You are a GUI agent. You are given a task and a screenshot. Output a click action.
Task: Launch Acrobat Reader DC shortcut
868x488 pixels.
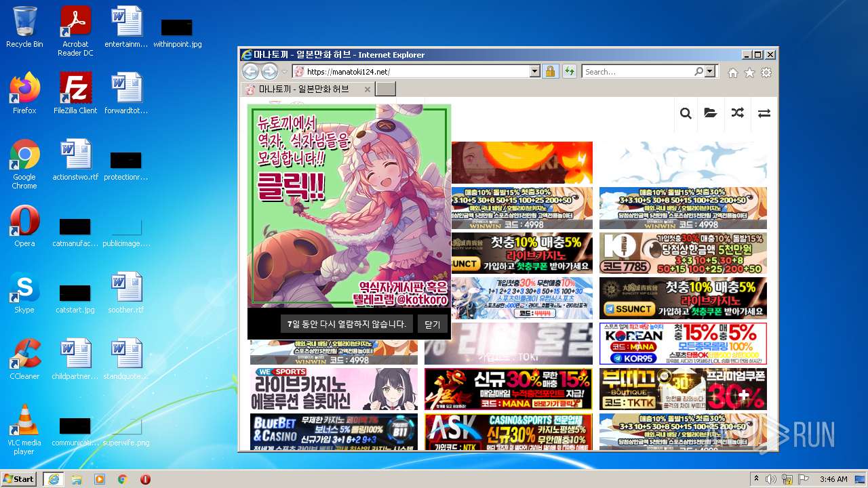coord(75,31)
